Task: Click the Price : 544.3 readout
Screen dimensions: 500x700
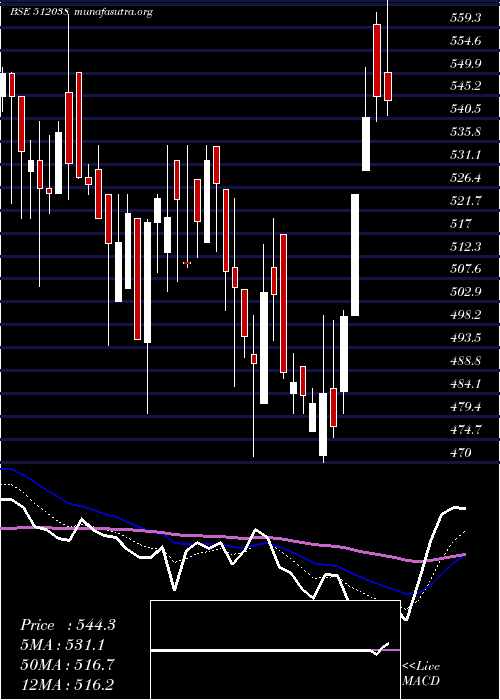Action: (x=68, y=625)
